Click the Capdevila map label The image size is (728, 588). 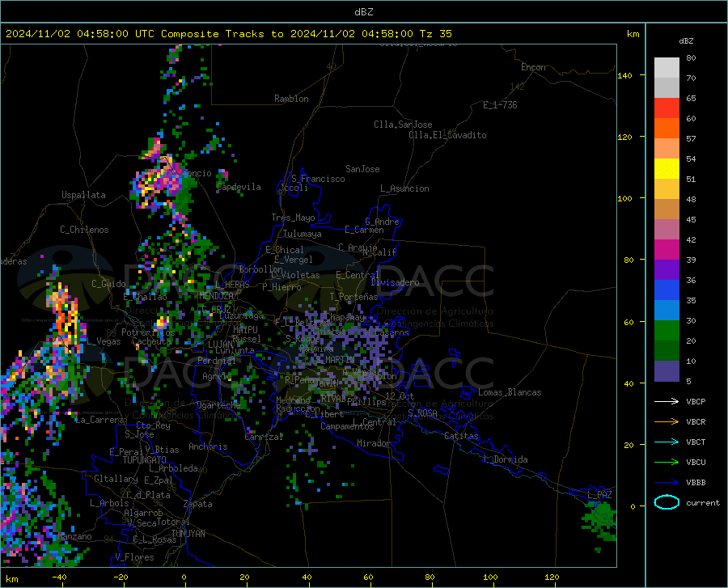(x=239, y=187)
